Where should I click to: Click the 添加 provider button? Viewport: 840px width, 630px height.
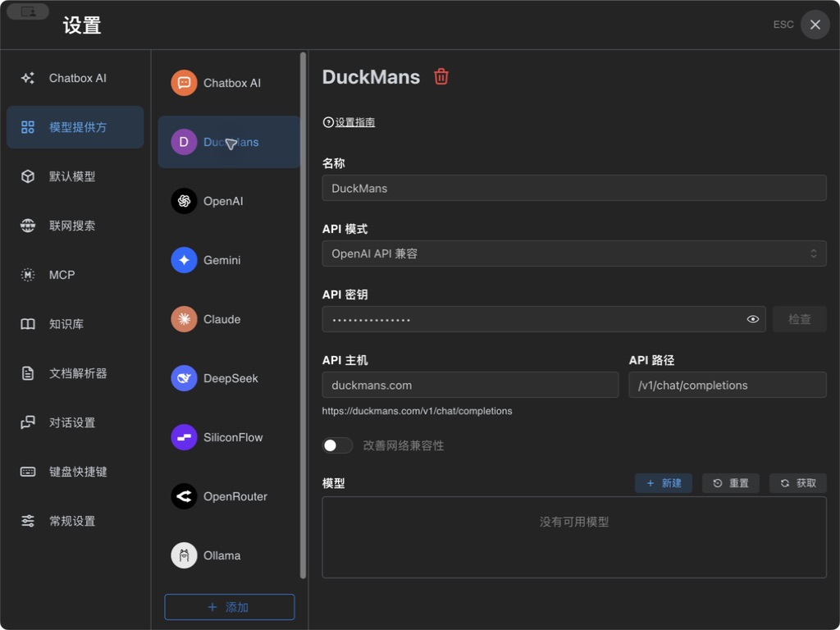pos(230,607)
